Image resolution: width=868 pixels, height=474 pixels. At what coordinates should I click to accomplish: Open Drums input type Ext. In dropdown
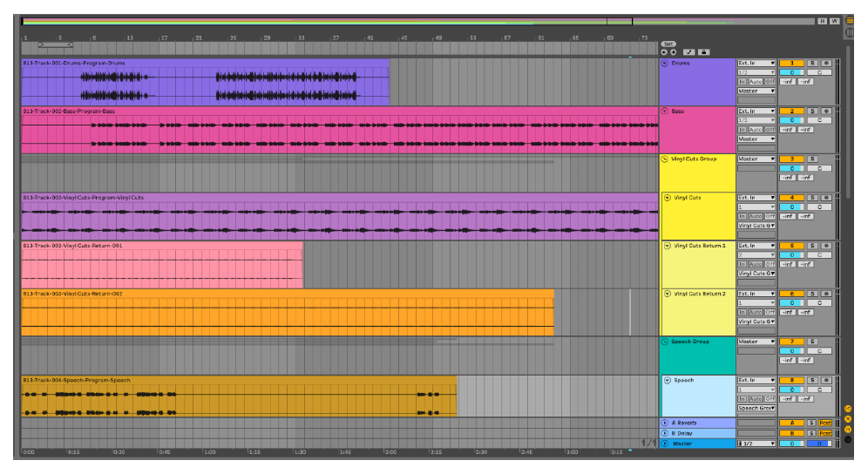click(756, 63)
